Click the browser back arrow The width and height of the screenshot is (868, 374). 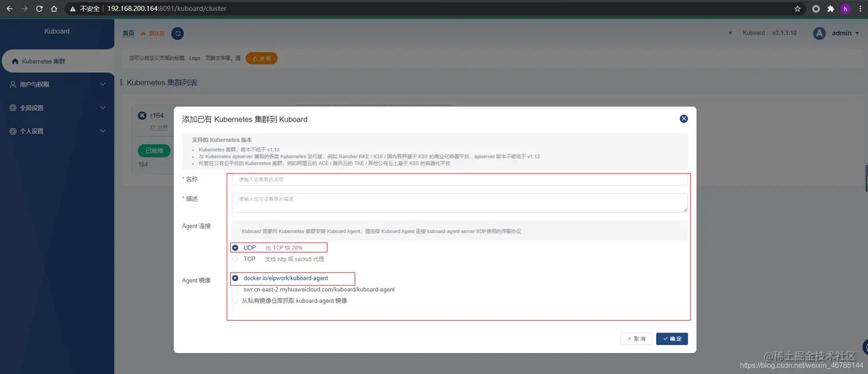tap(9, 9)
